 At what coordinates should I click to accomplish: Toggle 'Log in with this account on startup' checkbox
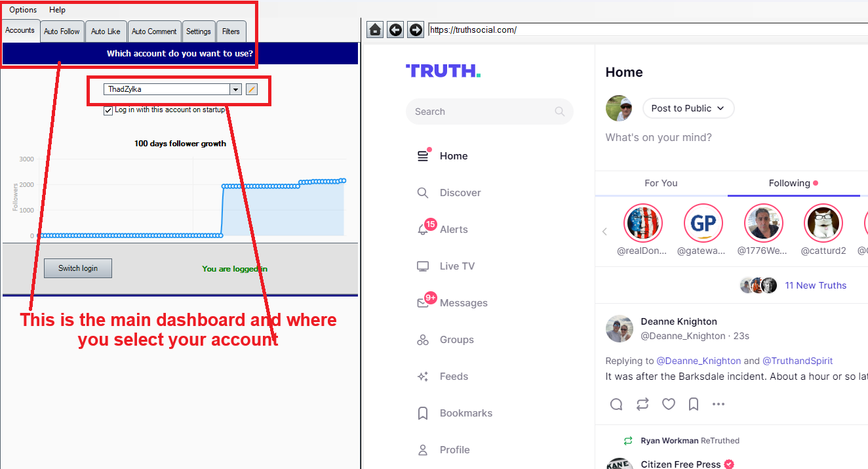[x=108, y=111]
